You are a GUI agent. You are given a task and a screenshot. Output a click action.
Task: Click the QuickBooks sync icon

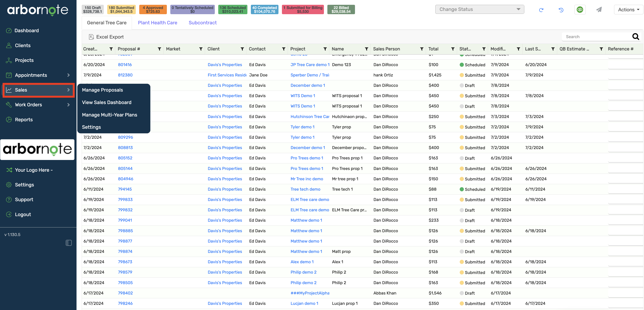580,10
